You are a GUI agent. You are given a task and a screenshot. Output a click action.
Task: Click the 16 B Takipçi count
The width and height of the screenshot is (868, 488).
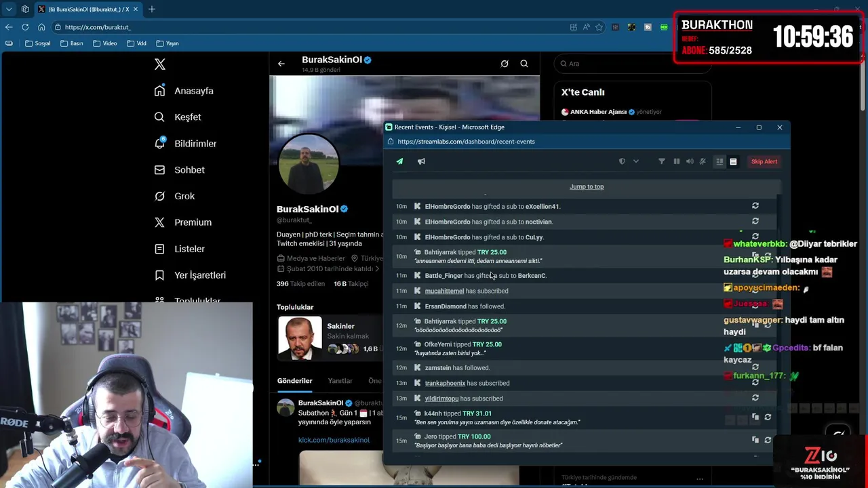tap(351, 284)
